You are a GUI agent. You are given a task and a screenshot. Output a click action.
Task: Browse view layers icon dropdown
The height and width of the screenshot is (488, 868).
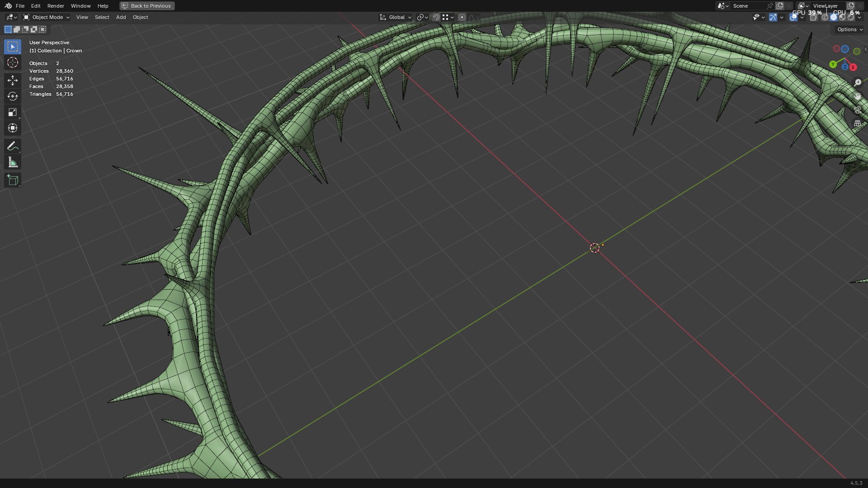click(x=803, y=6)
